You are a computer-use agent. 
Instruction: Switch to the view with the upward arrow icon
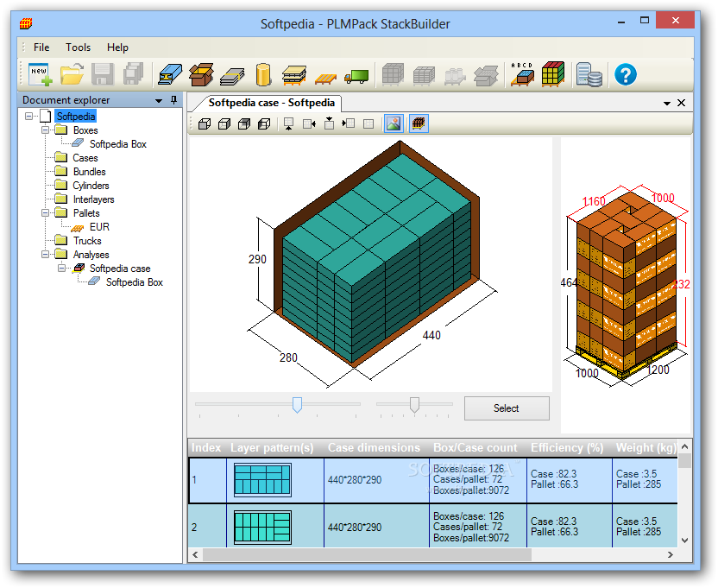point(289,123)
